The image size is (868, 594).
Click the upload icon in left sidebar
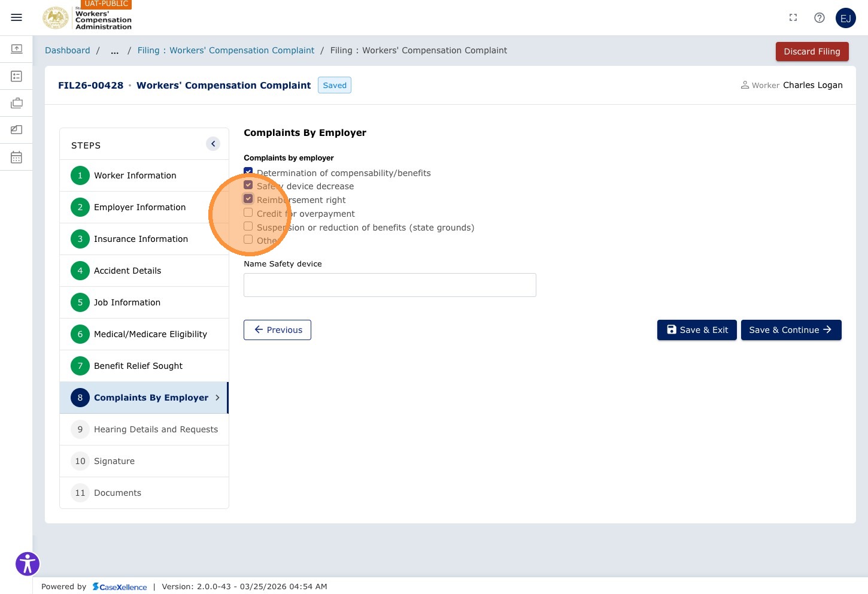pyautogui.click(x=17, y=49)
